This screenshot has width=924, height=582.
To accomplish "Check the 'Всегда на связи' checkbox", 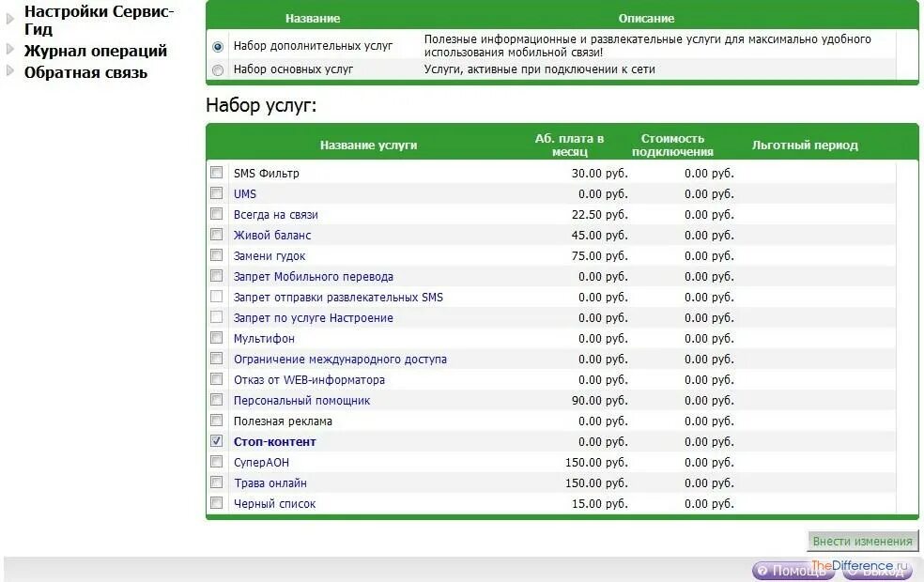I will [216, 214].
